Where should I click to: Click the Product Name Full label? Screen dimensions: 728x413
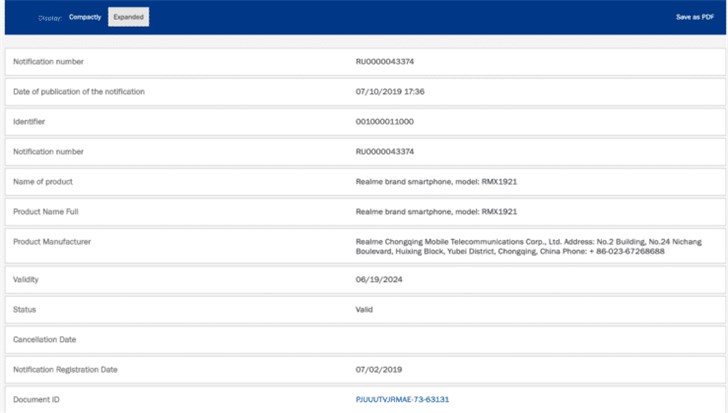[x=46, y=212]
